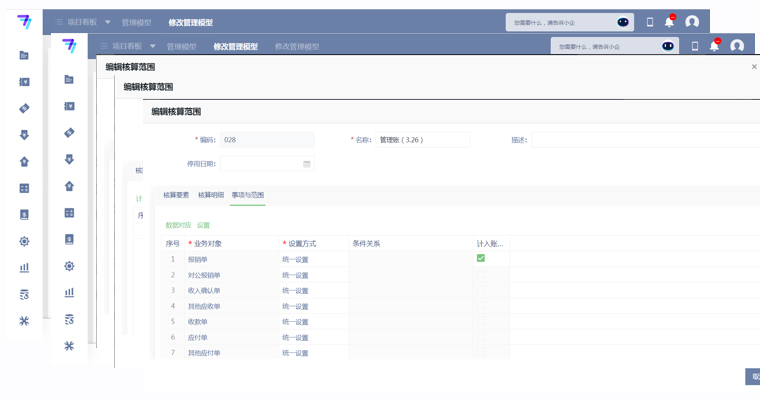Screen dimensions: 760x400
Task: Click the 名称 input field
Action: click(x=423, y=140)
